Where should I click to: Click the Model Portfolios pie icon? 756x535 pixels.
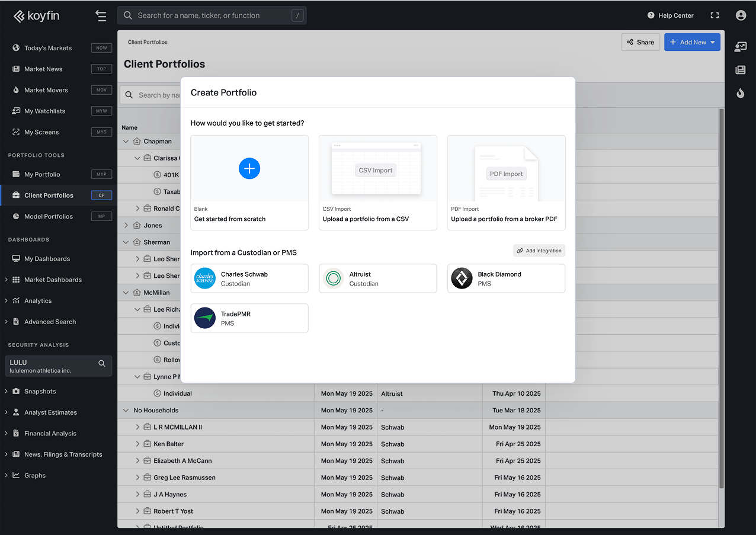coord(16,216)
